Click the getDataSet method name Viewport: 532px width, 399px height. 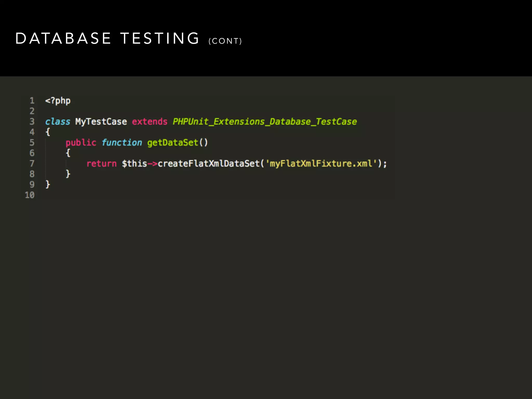(172, 143)
